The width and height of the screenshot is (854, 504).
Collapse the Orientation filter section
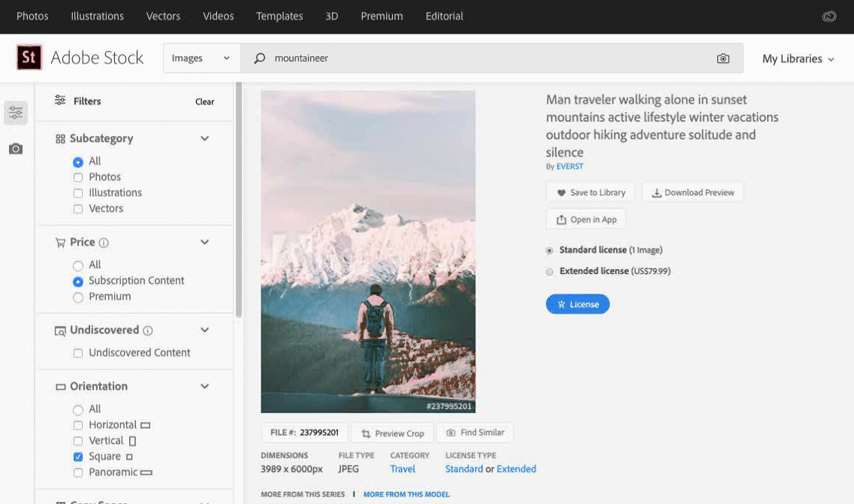(x=205, y=386)
